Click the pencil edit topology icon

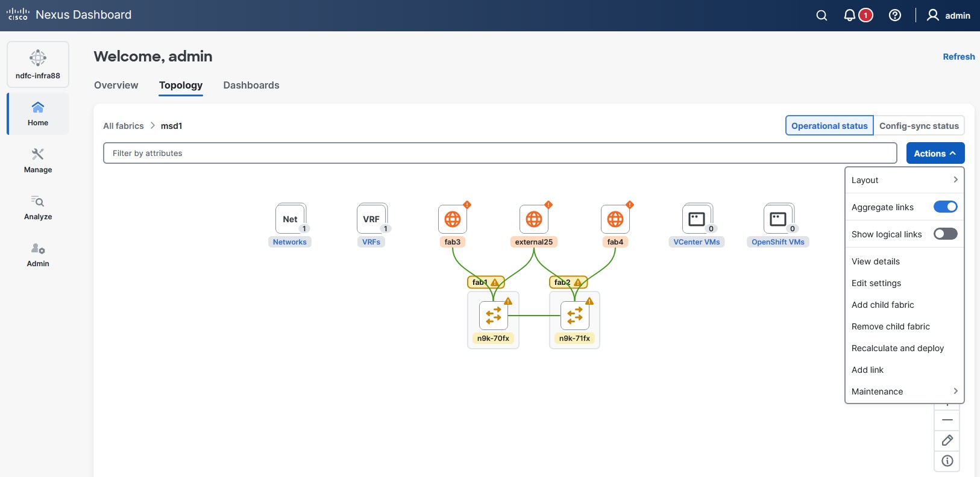tap(947, 440)
